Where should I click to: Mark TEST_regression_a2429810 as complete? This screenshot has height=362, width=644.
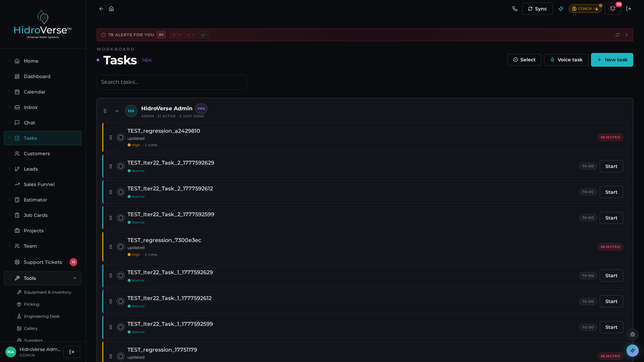121,137
